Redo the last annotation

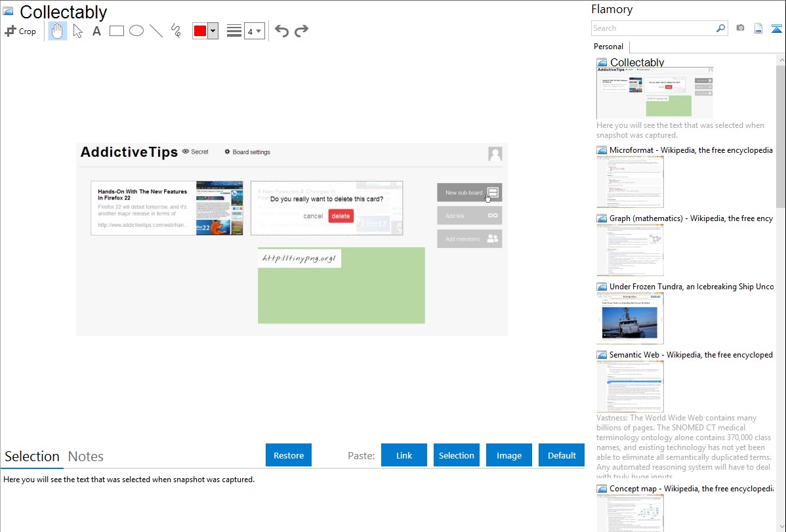click(301, 31)
